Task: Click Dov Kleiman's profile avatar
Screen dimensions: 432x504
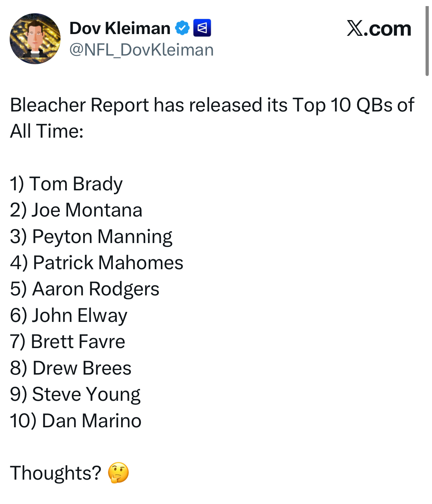Action: tap(35, 39)
